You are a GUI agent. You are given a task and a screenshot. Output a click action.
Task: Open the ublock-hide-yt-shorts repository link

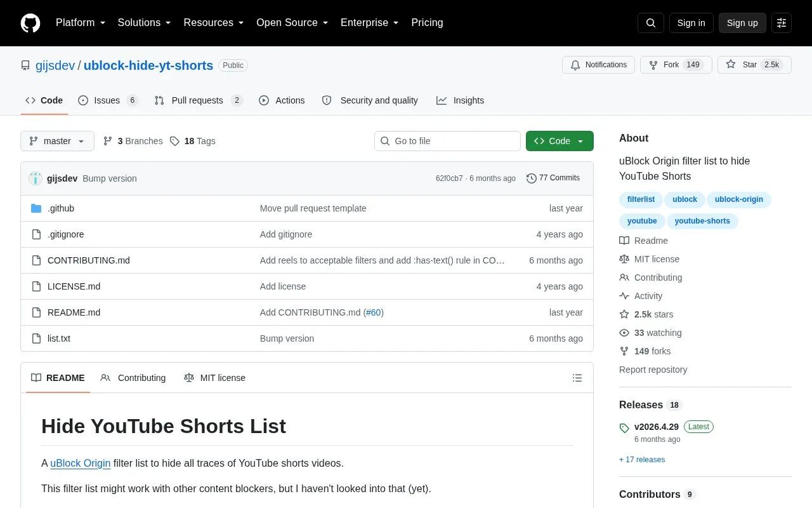[x=148, y=65]
